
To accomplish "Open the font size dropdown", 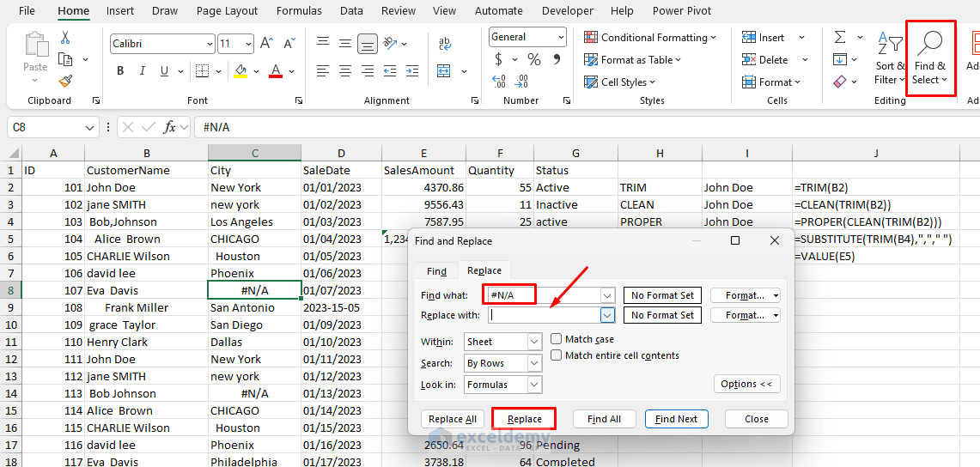I will [x=249, y=44].
